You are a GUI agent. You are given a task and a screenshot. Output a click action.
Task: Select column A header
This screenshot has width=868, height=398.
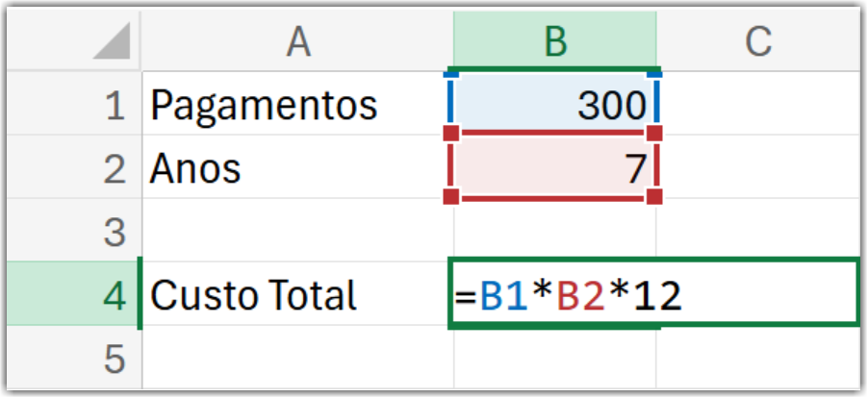[298, 40]
